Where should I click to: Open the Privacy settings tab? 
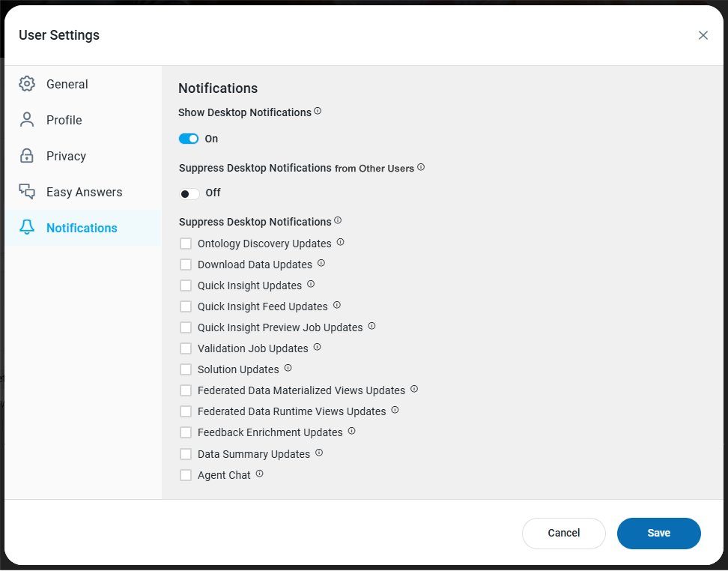[x=66, y=156]
